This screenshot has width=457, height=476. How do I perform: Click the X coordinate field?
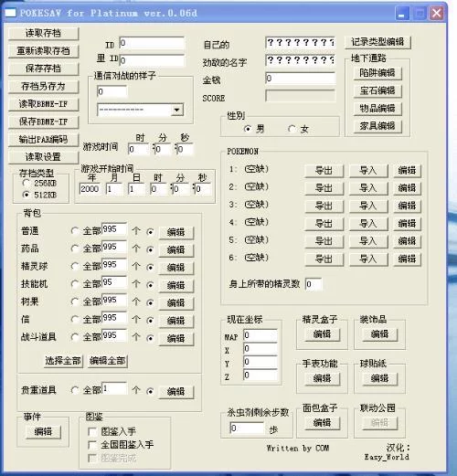260,349
